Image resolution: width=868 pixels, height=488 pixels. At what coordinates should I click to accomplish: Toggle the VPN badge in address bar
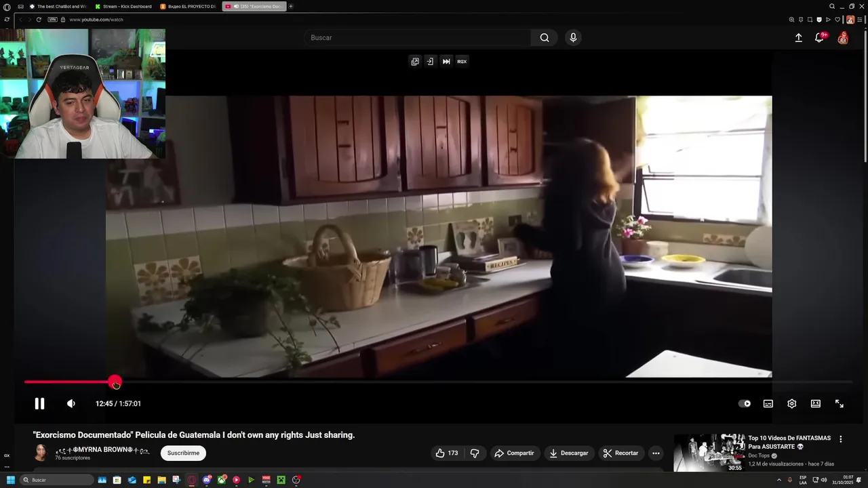pos(52,20)
